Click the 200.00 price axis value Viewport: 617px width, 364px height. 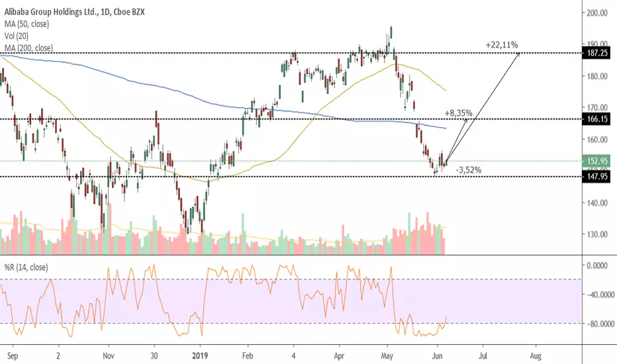point(597,13)
